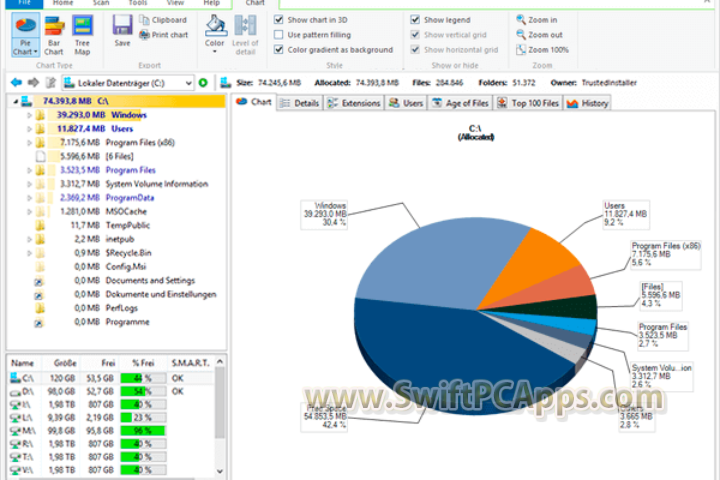Screen dimensions: 720x480
Task: Expand the System Volume Information node
Action: click(x=29, y=184)
